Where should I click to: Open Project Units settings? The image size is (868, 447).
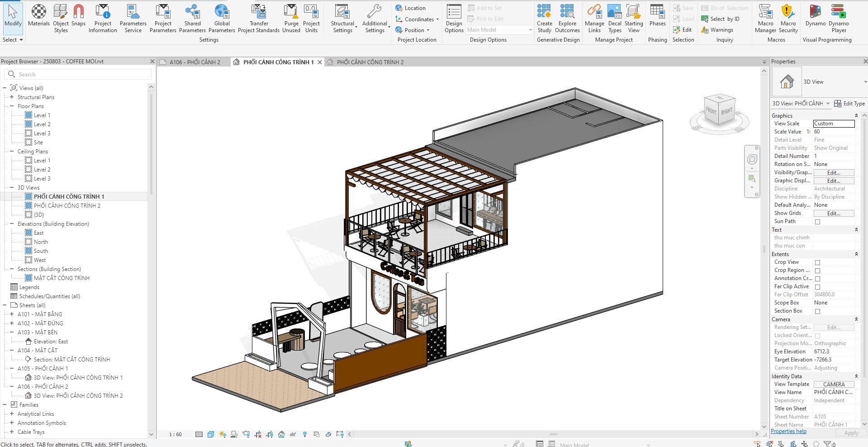311,19
